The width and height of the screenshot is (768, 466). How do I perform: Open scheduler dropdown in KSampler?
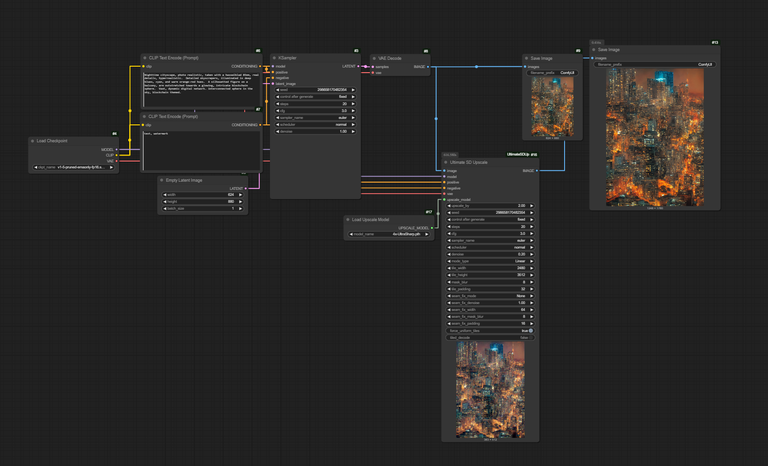315,124
